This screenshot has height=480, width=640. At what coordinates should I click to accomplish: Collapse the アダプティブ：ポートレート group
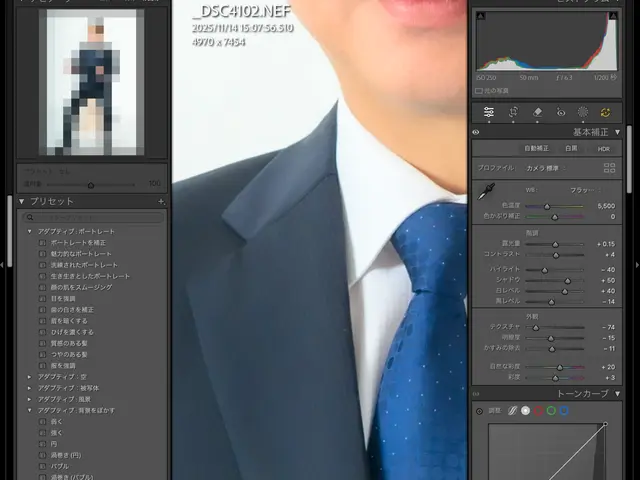coord(29,231)
